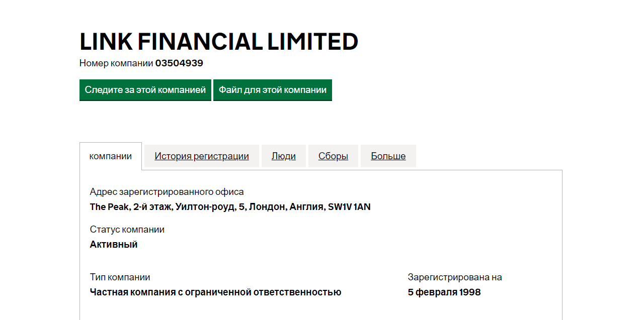The image size is (644, 320).
Task: Click the company number '03504939'
Action: [179, 63]
